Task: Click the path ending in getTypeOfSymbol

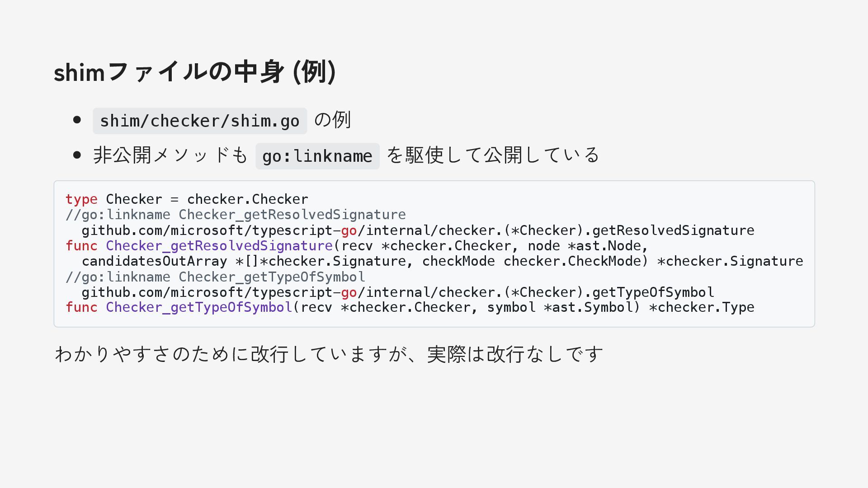Action: coord(397,292)
